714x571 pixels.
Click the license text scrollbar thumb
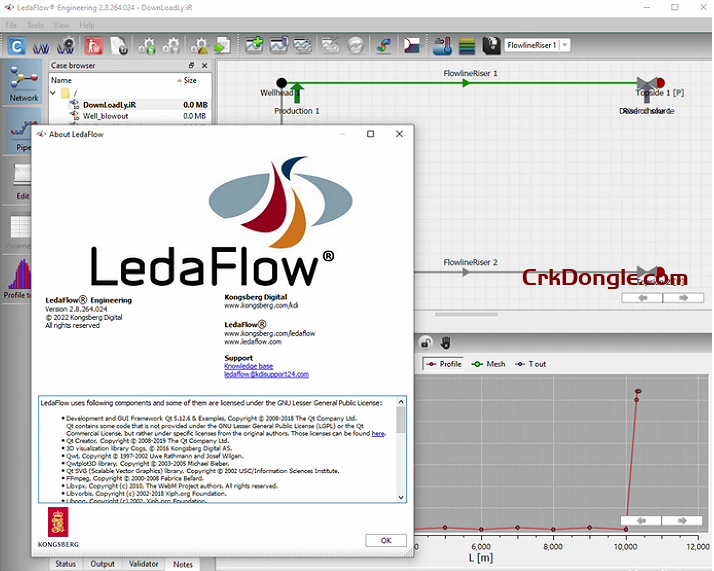(401, 420)
